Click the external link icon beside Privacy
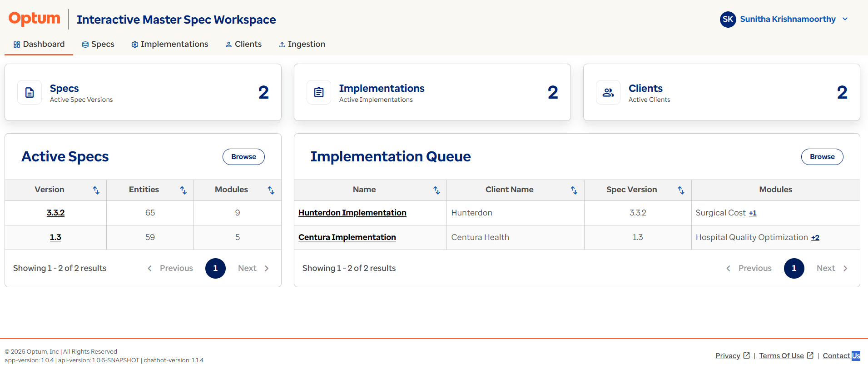The height and width of the screenshot is (365, 868). 746,355
